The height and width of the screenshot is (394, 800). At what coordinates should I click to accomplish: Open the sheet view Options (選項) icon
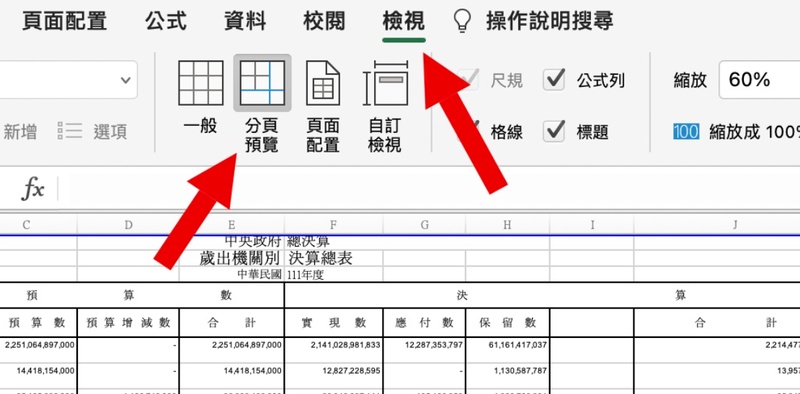[69, 131]
